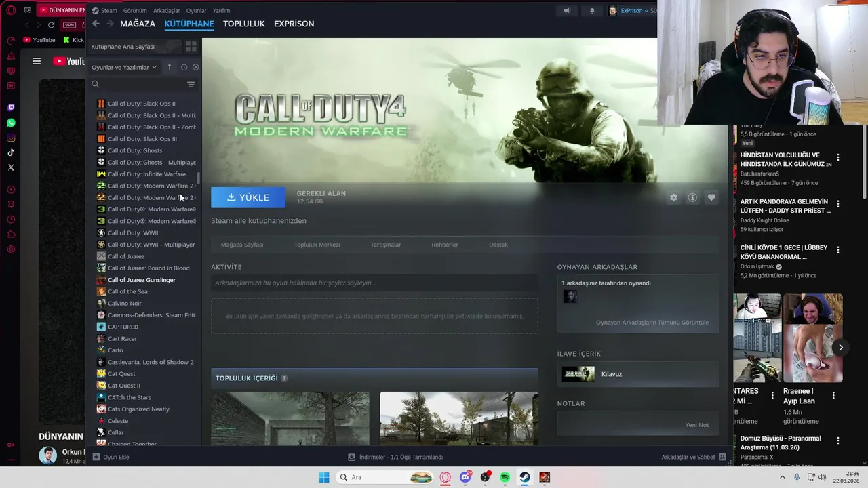This screenshot has height=488, width=868.
Task: Open second community content screenshot thumbnail
Action: point(459,418)
